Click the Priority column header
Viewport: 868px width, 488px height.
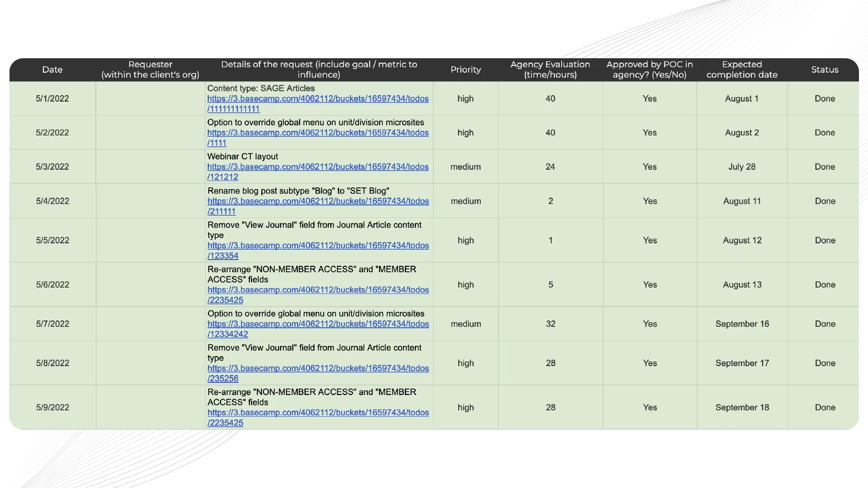click(465, 70)
